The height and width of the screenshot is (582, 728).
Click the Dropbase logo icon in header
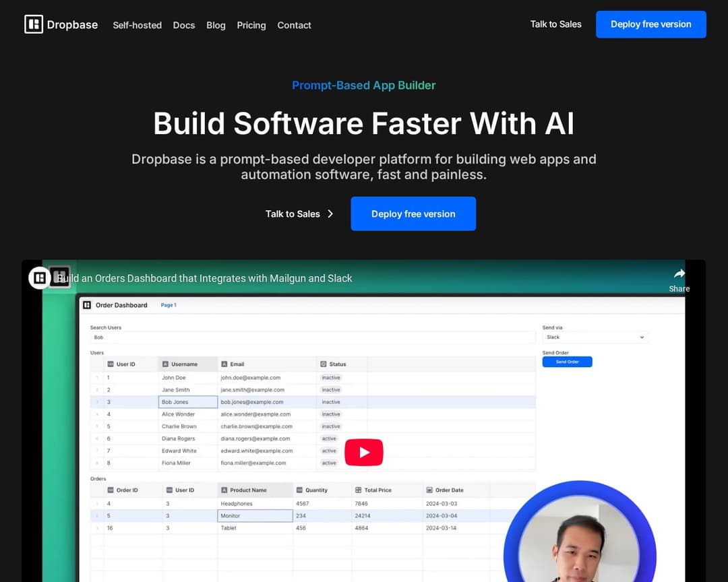pyautogui.click(x=34, y=24)
